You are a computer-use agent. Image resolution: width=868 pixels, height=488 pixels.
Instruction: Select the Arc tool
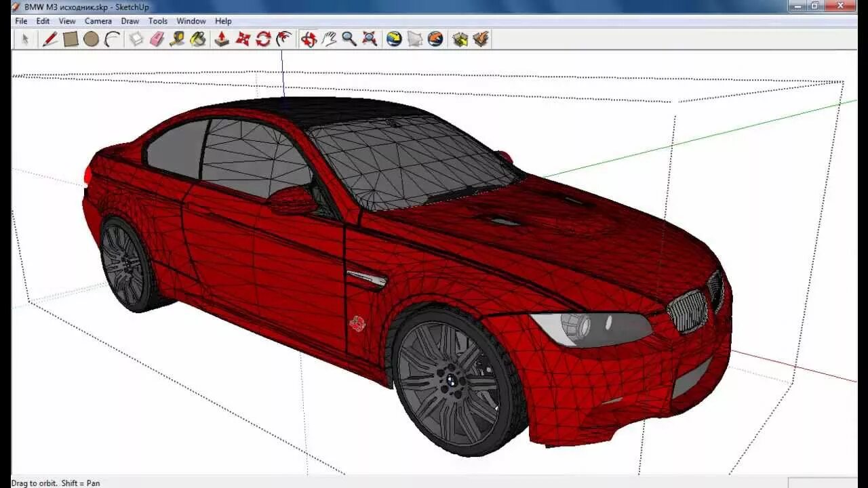[x=112, y=39]
